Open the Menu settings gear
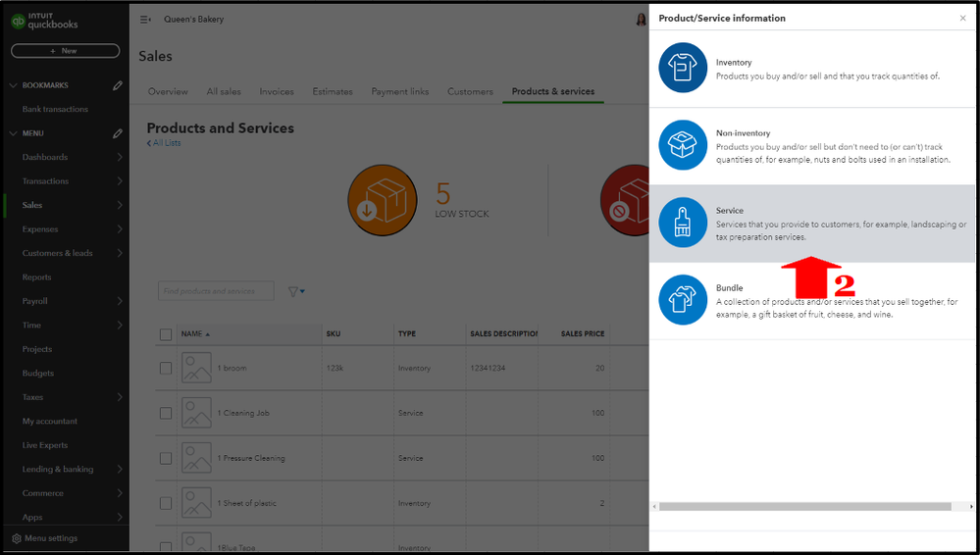This screenshot has height=555, width=980. (17, 538)
